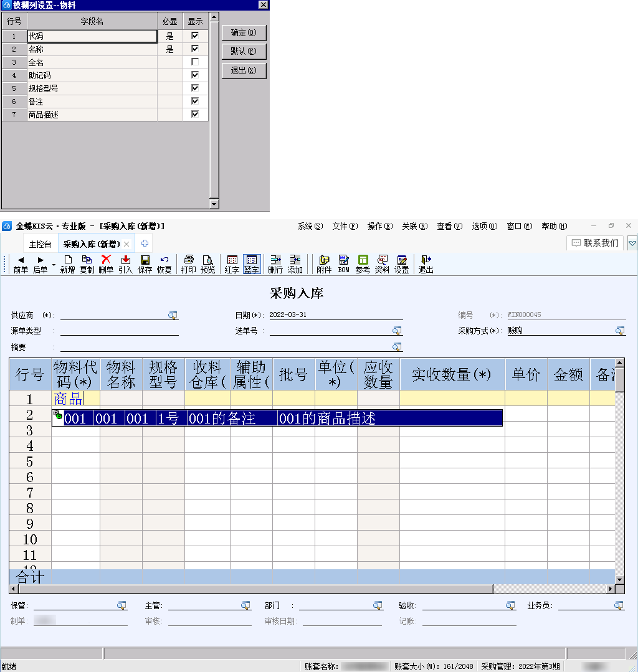Toggle display checkbox for 助记码 row
Screen dimensions: 638x672
click(194, 75)
